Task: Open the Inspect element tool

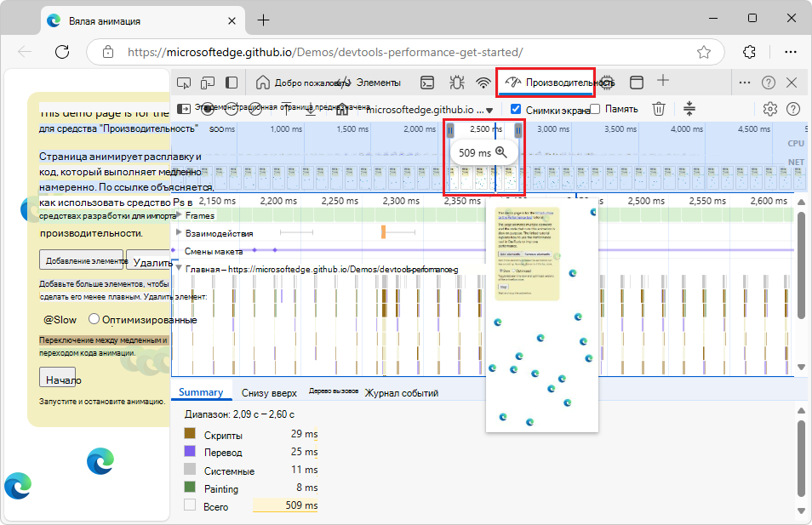Action: click(183, 83)
